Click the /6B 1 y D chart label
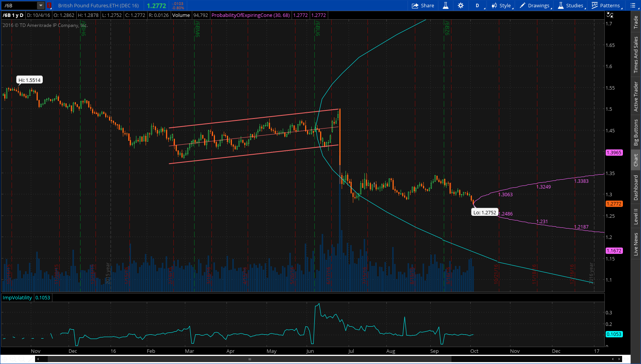This screenshot has width=641, height=364. coord(13,15)
